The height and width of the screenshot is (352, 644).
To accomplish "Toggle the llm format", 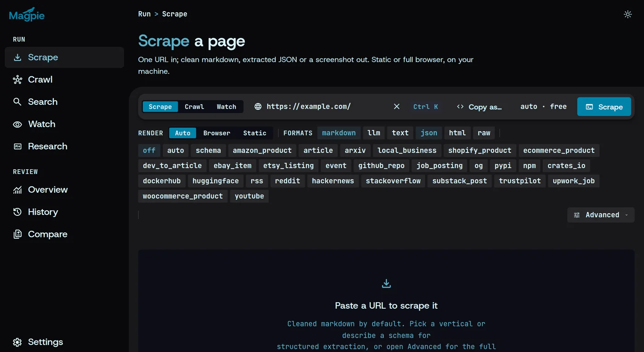I will click(x=374, y=133).
